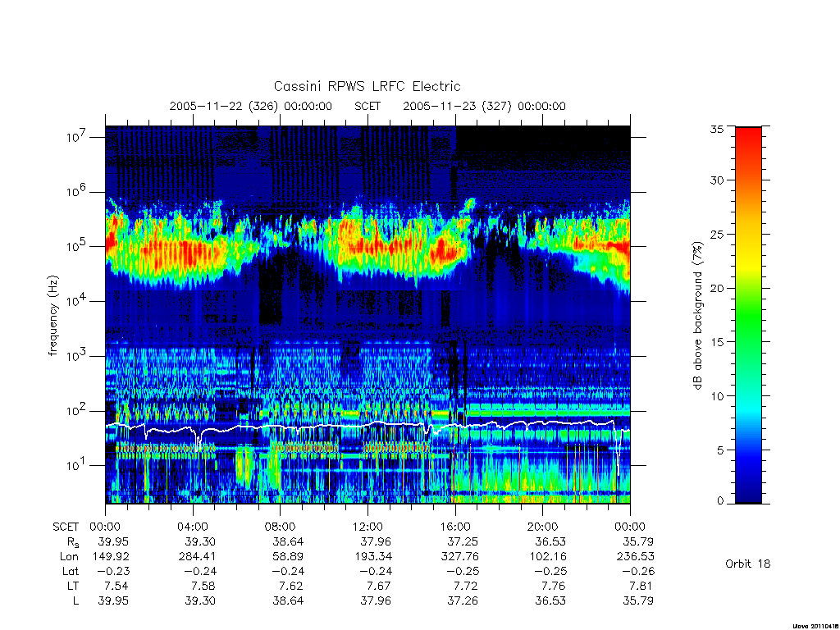840x630 pixels.
Task: Select the 35 dB tick on colorbar
Action: pos(716,129)
